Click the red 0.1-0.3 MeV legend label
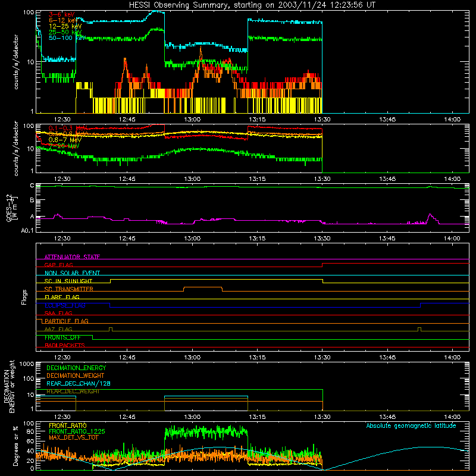The width and height of the screenshot is (476, 476). click(68, 128)
